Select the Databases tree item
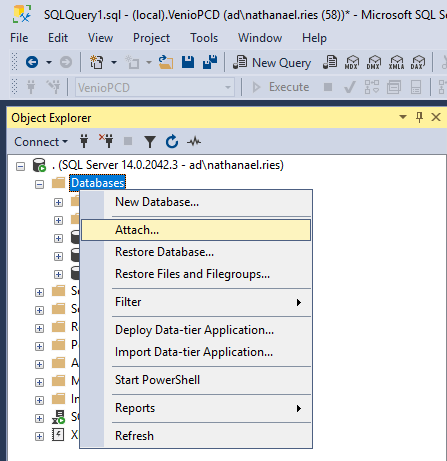 (x=98, y=183)
